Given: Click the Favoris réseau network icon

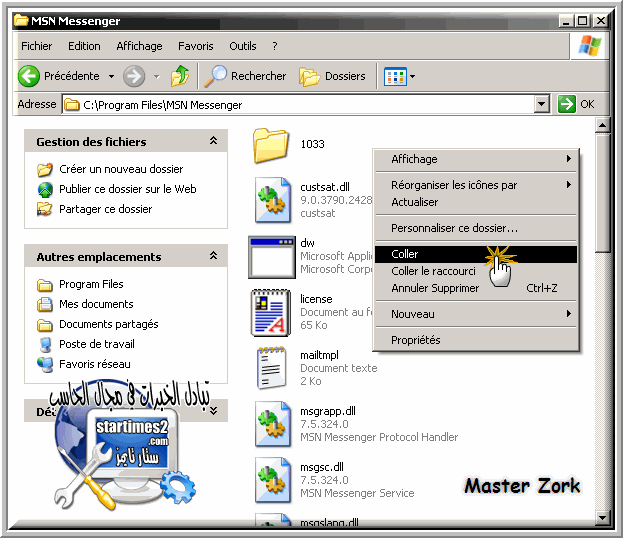Looking at the screenshot, I should click(45, 365).
